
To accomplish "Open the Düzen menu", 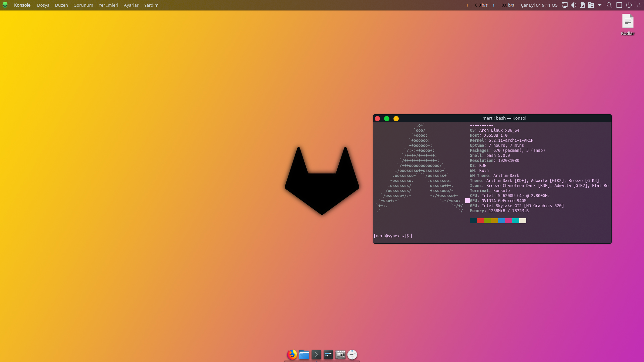I will click(x=61, y=5).
